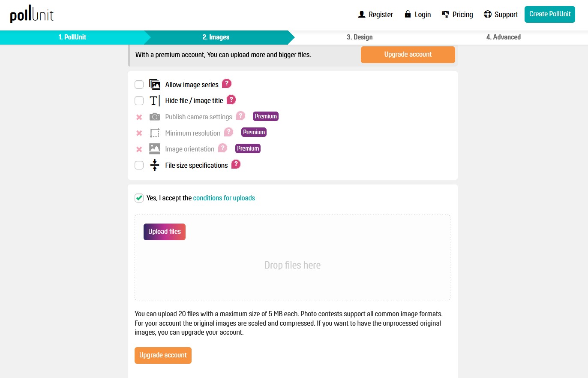Click the image series stacked pictures icon

[155, 85]
